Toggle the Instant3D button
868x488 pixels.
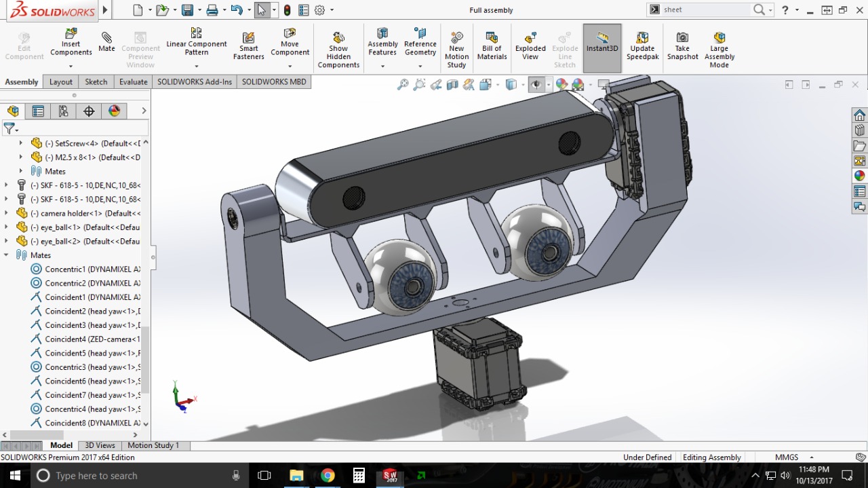tap(602, 48)
